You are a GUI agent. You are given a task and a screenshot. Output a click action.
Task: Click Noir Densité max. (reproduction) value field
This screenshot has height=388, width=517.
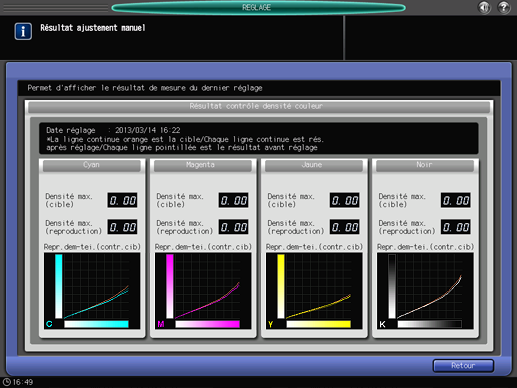click(456, 227)
